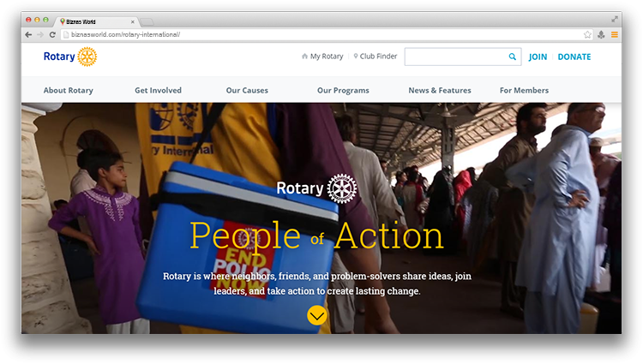This screenshot has height=364, width=643.
Task: Reload the page with the refresh icon
Action: click(x=52, y=35)
